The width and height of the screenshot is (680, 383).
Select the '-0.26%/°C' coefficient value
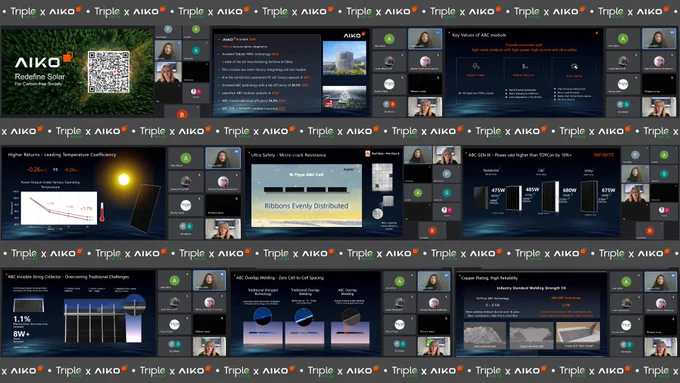tap(37, 170)
